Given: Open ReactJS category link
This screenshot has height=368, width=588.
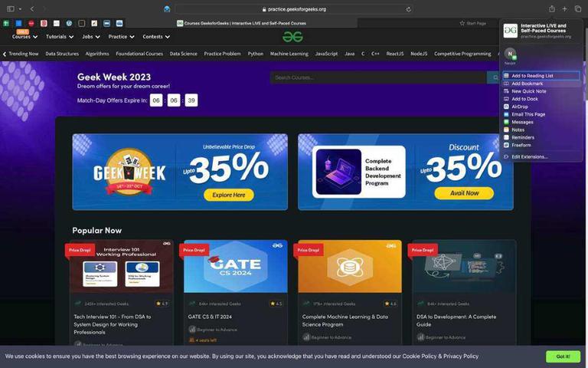Looking at the screenshot, I should click(x=395, y=54).
